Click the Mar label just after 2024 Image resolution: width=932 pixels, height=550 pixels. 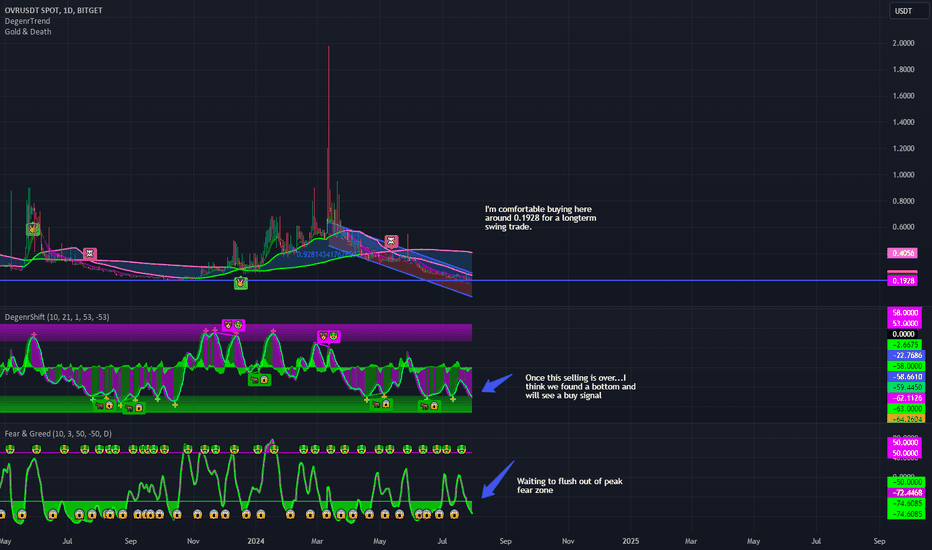coord(317,541)
